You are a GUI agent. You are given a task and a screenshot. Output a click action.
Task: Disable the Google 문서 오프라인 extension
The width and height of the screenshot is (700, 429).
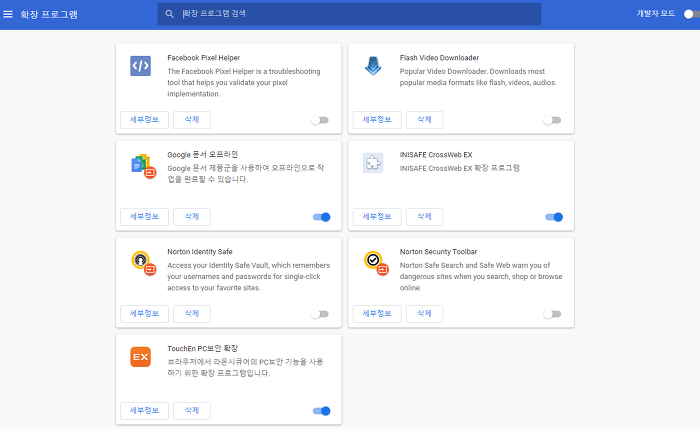pos(321,217)
